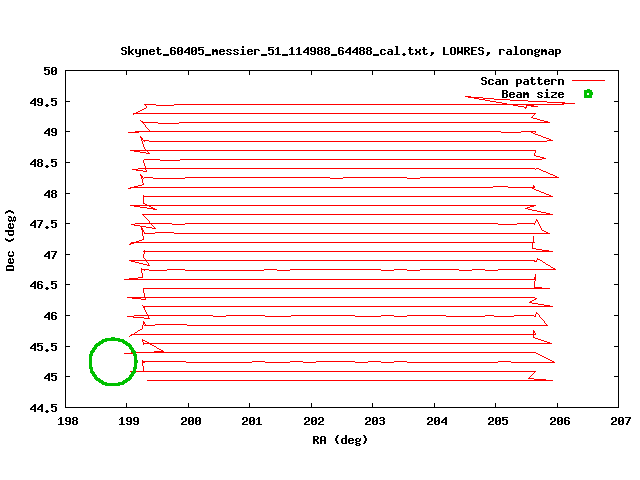Click the RA axis tick label 205
640x480 pixels.
pyautogui.click(x=498, y=421)
